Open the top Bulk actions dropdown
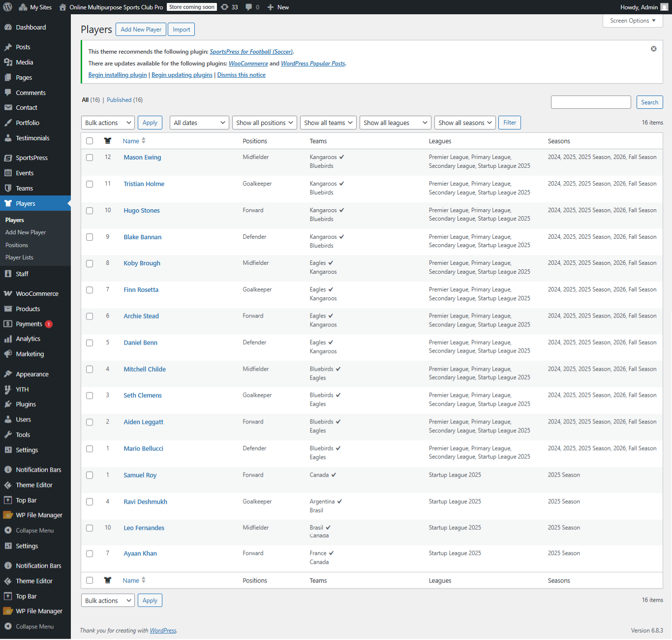Screen dimensions: 672x640 108,123
